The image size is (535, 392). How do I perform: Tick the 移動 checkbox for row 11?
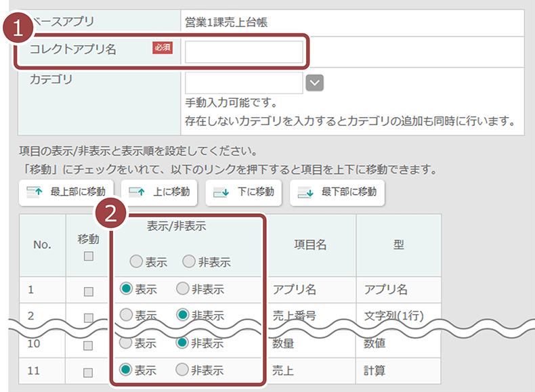pyautogui.click(x=89, y=372)
